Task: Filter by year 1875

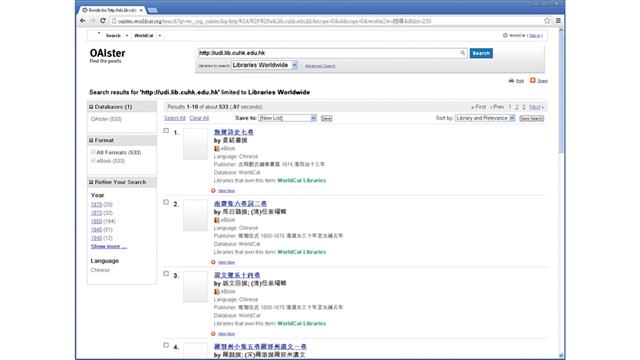Action: point(96,204)
